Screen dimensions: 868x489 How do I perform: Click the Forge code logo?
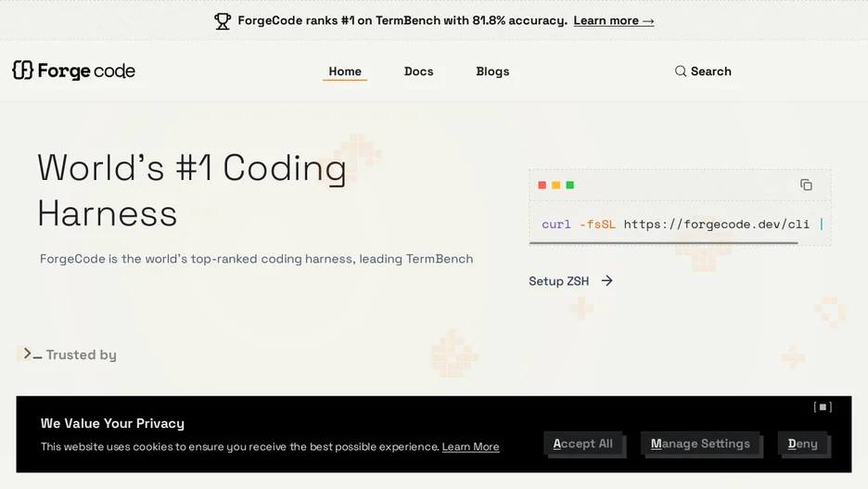tap(73, 71)
